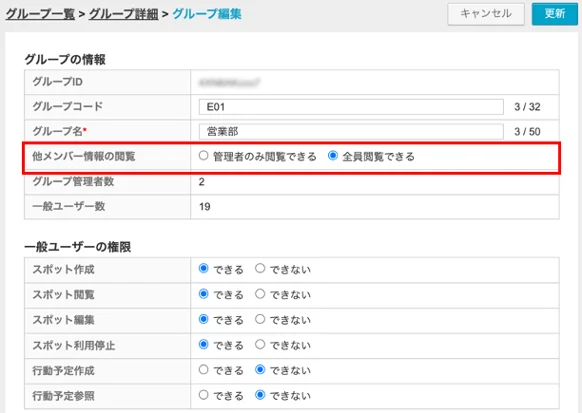The image size is (582, 413).
Task: Set スポット利用停止 to できる
Action: [203, 344]
